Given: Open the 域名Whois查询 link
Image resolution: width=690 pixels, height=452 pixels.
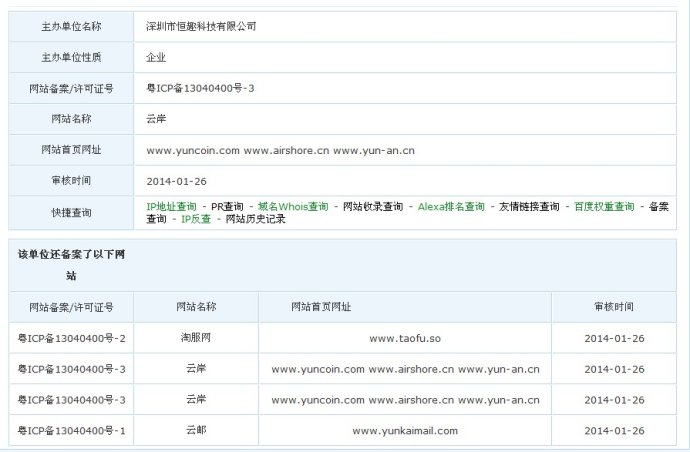Looking at the screenshot, I should click(293, 207).
